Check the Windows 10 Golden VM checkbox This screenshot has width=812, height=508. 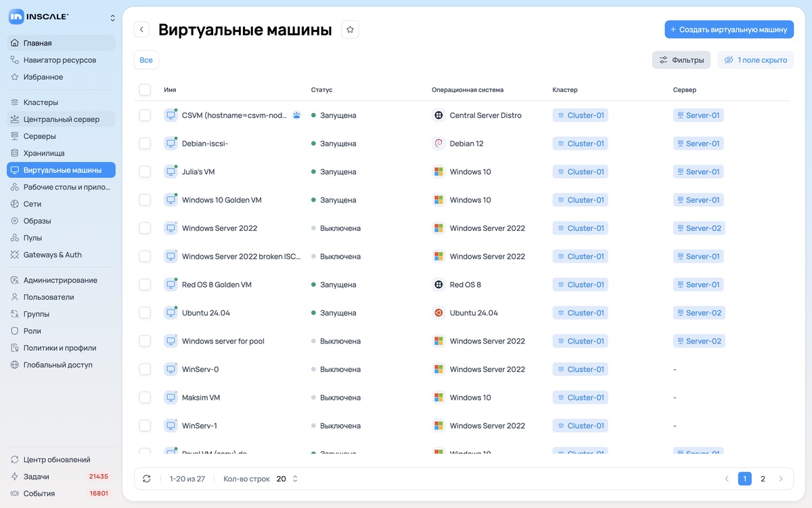[145, 200]
